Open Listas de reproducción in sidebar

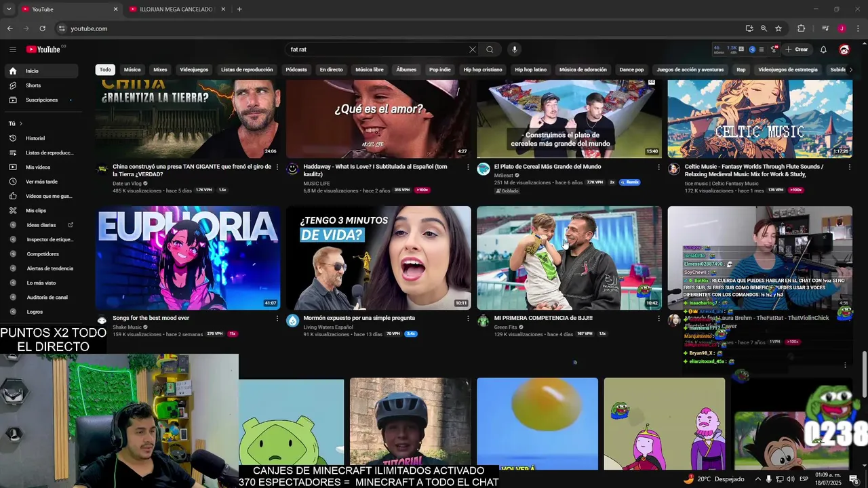(x=43, y=152)
